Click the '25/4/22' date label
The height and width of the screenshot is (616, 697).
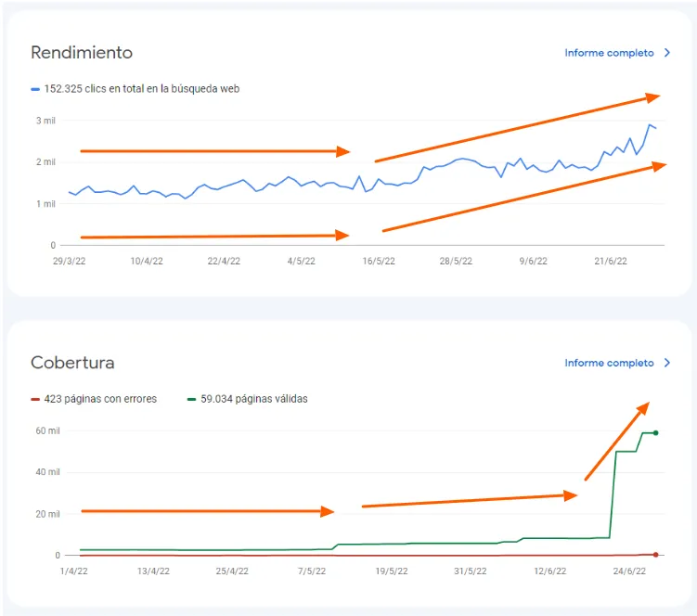click(x=232, y=571)
